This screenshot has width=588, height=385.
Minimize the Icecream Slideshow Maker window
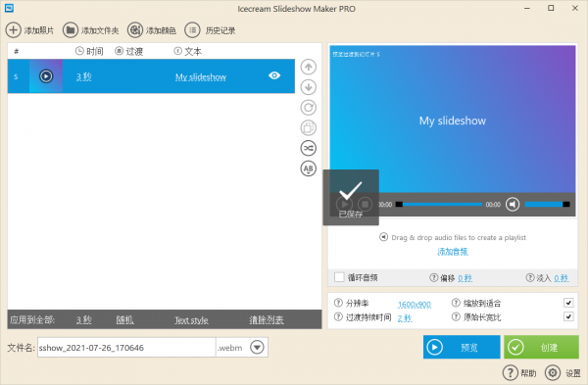527,8
